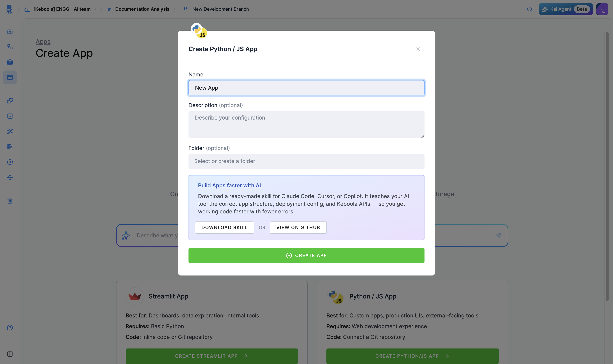Screen dimensions: 613x364
Task: Click Create Python/JS App button
Action: (x=412, y=356)
